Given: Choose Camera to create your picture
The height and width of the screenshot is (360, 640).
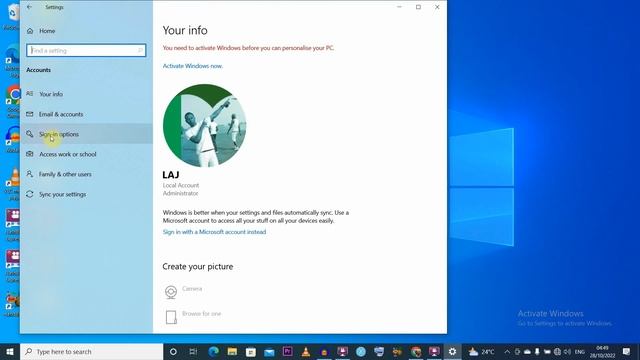Looking at the screenshot, I should 183,291.
